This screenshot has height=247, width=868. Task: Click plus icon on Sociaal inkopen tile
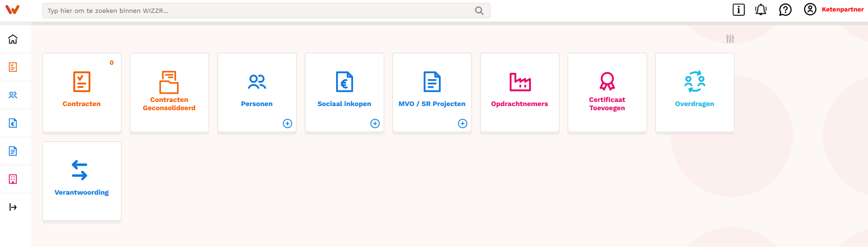pyautogui.click(x=375, y=123)
